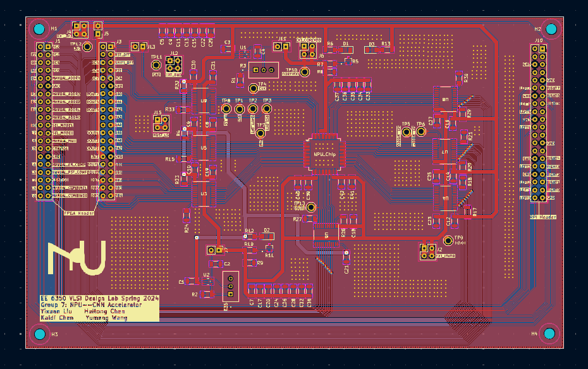Select test point TP9
This screenshot has height=369, width=588.
tap(448, 240)
